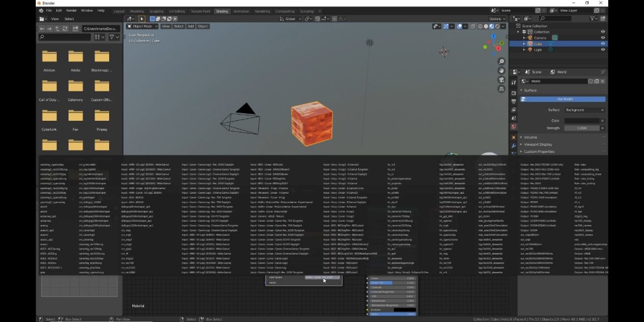The width and height of the screenshot is (644, 322).
Task: Open the World properties tab icon
Action: click(513, 127)
